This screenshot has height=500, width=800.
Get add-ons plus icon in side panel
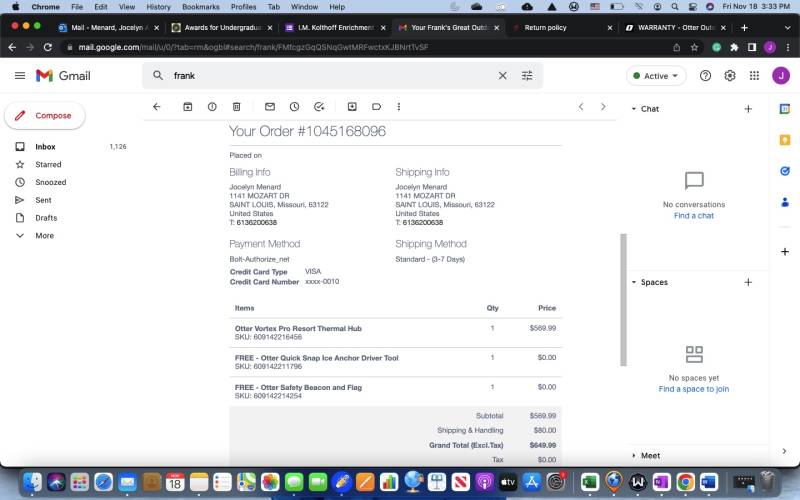pos(785,252)
